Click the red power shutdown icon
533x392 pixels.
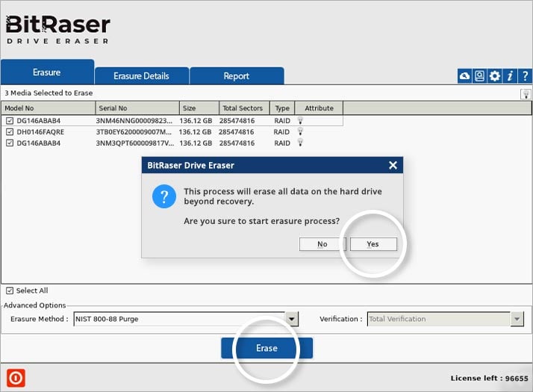16,378
